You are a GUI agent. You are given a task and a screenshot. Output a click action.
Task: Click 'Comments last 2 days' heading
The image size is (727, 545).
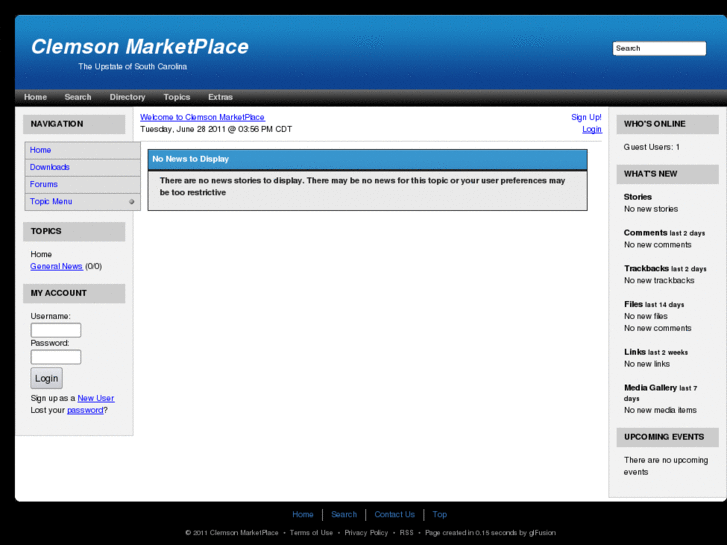[x=664, y=233]
